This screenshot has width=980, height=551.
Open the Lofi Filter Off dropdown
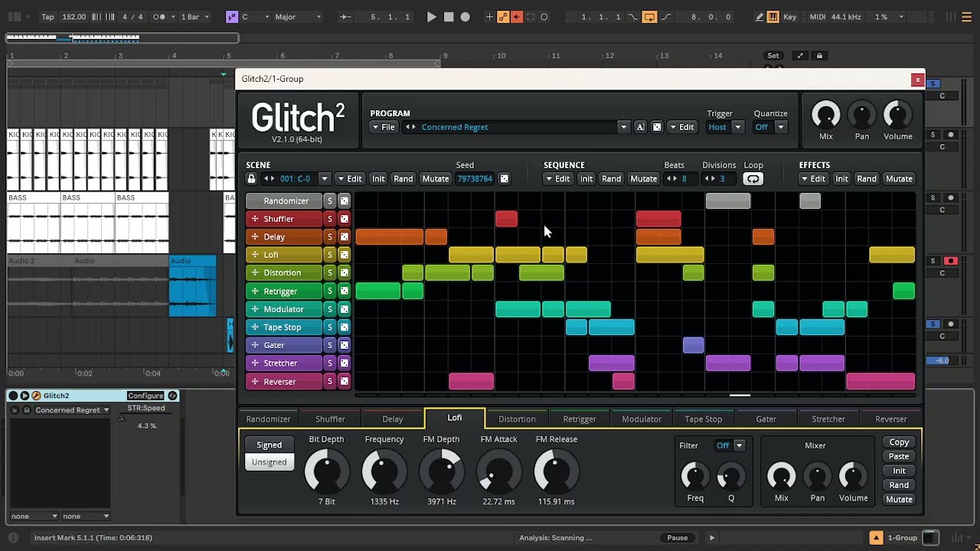click(x=730, y=445)
